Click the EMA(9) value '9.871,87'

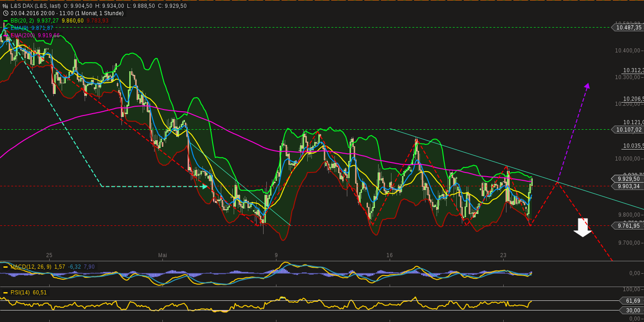(42, 28)
